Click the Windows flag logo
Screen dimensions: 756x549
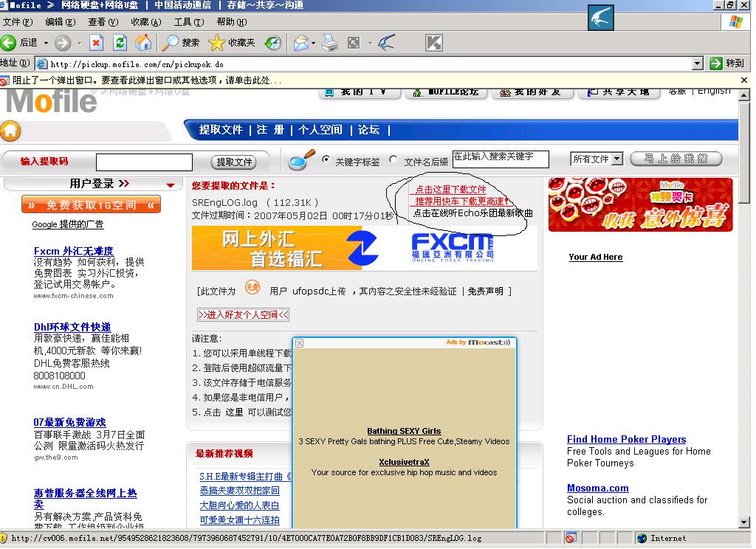coord(736,21)
